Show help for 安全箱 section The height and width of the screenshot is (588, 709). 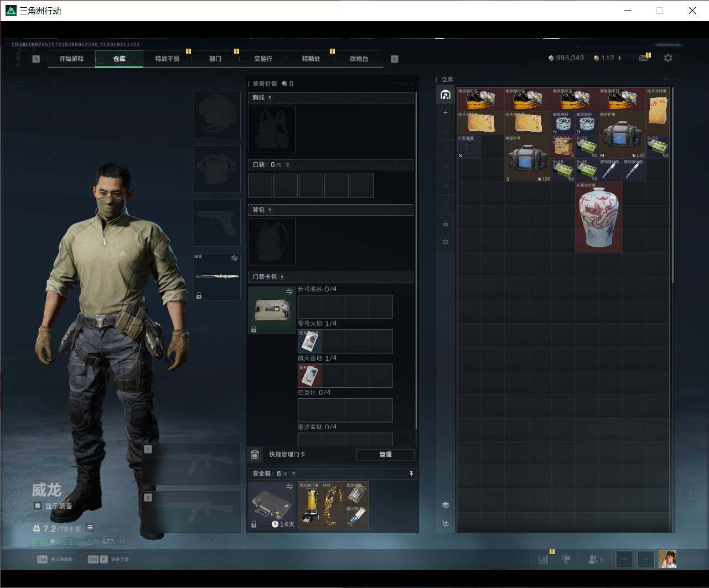(293, 473)
